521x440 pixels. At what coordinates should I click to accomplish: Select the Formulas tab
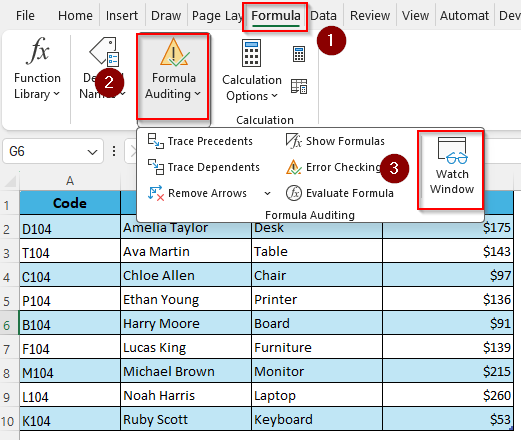pos(275,16)
